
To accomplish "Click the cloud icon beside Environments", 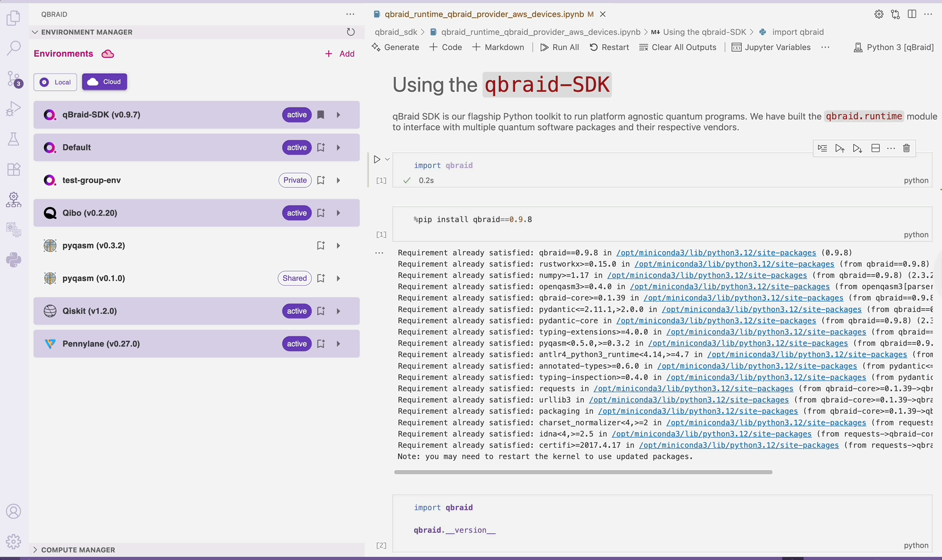I will click(x=108, y=53).
